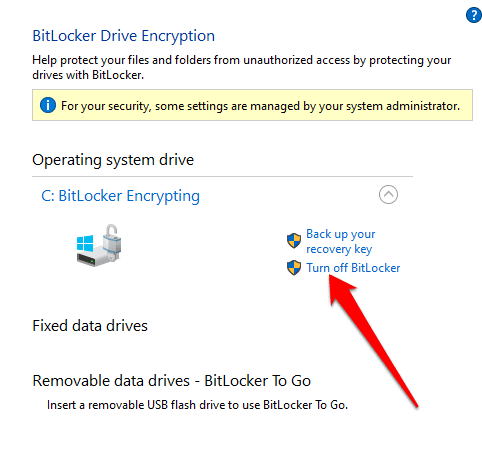Image resolution: width=482 pixels, height=463 pixels.
Task: Click the Removable data drives heading
Action: point(172,381)
